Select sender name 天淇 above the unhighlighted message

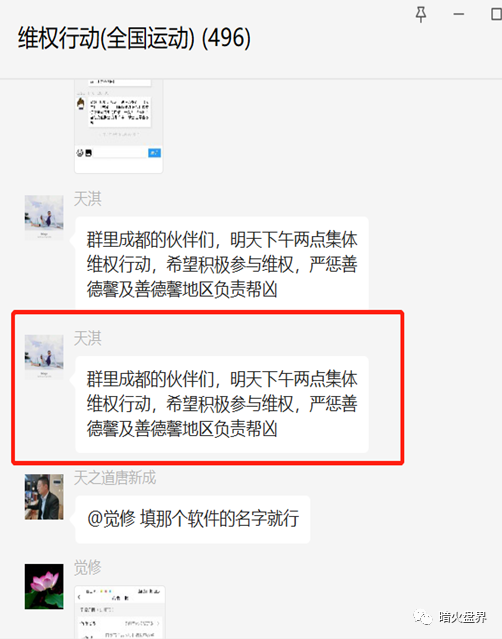[88, 199]
